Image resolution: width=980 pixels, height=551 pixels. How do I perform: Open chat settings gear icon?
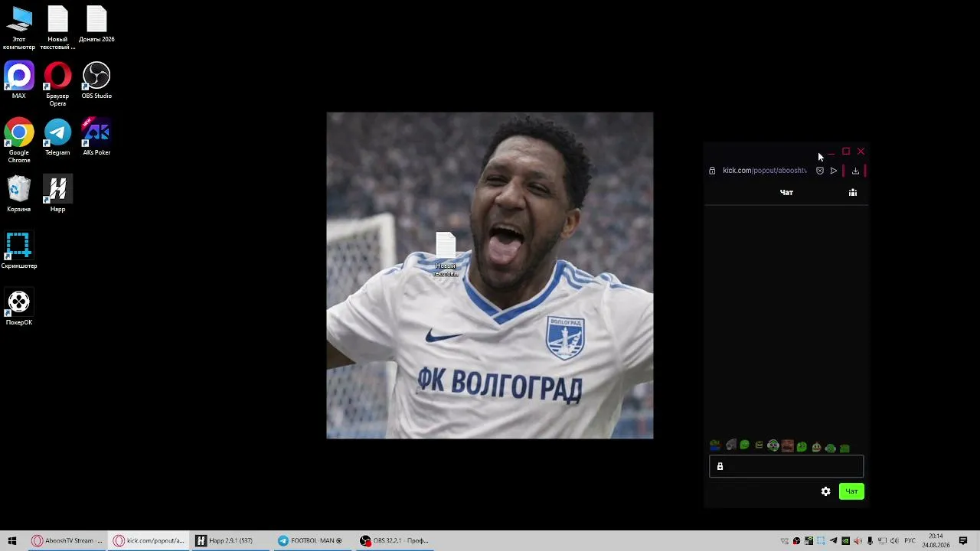(x=825, y=491)
